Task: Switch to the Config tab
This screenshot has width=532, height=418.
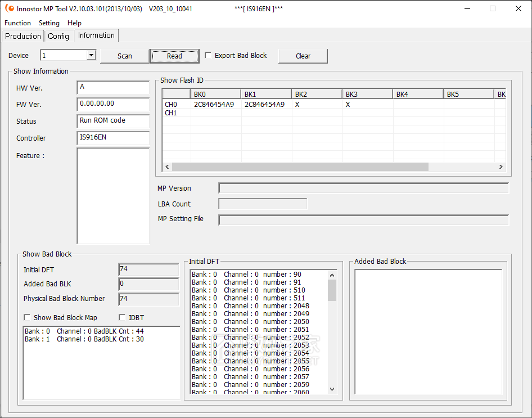Action: (58, 36)
